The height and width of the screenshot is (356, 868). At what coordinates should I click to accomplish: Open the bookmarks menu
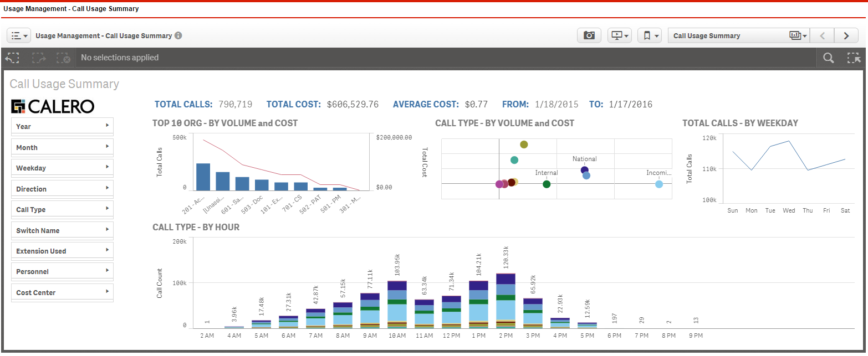[650, 35]
